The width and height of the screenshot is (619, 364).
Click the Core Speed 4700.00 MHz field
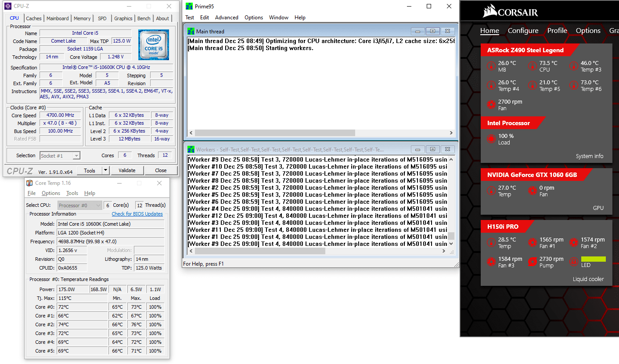pos(60,115)
